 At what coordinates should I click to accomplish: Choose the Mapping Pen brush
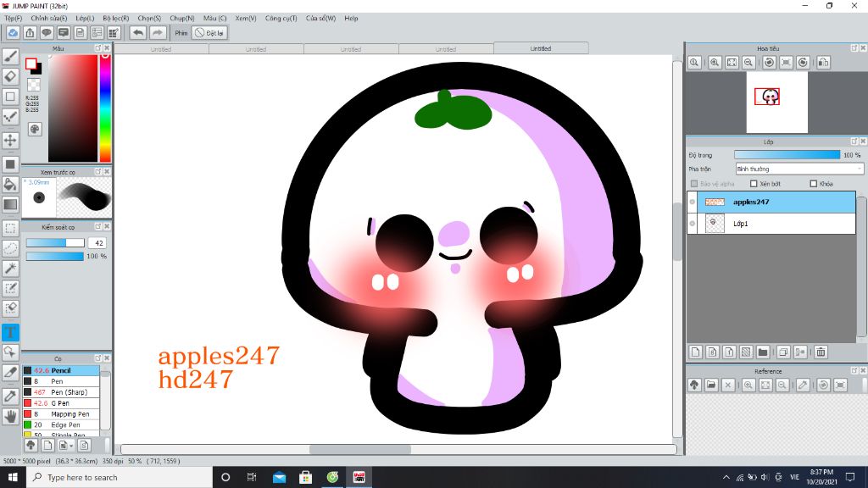[x=61, y=413]
